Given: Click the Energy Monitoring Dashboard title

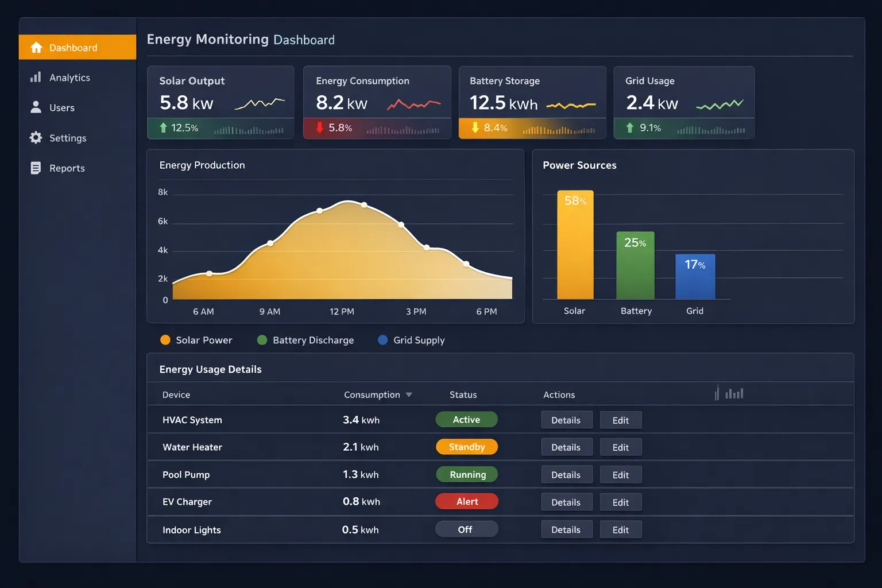Looking at the screenshot, I should (x=241, y=39).
